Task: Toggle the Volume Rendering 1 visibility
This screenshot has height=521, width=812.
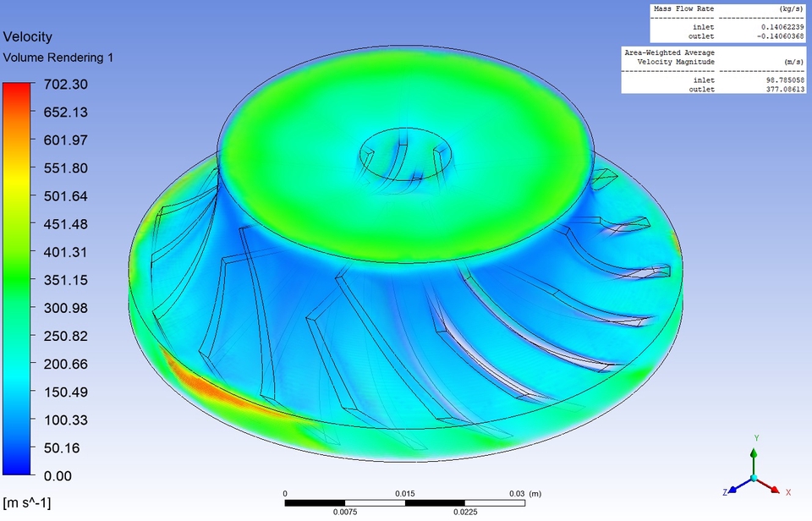Action: pyautogui.click(x=58, y=58)
